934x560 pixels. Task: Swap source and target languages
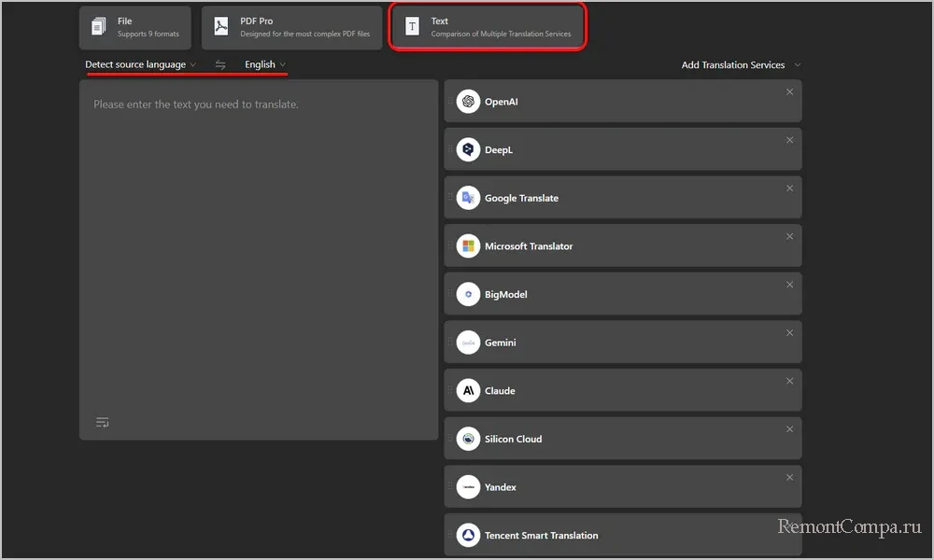[220, 65]
